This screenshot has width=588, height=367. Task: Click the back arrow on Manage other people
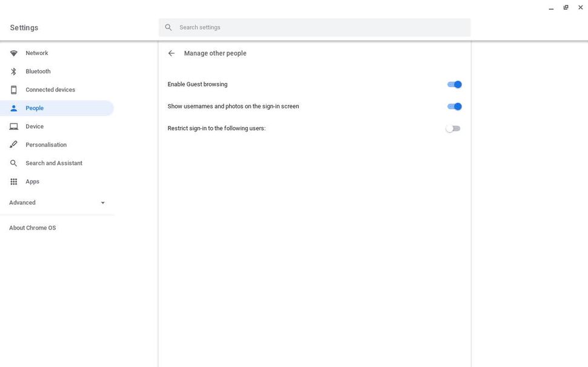click(171, 53)
